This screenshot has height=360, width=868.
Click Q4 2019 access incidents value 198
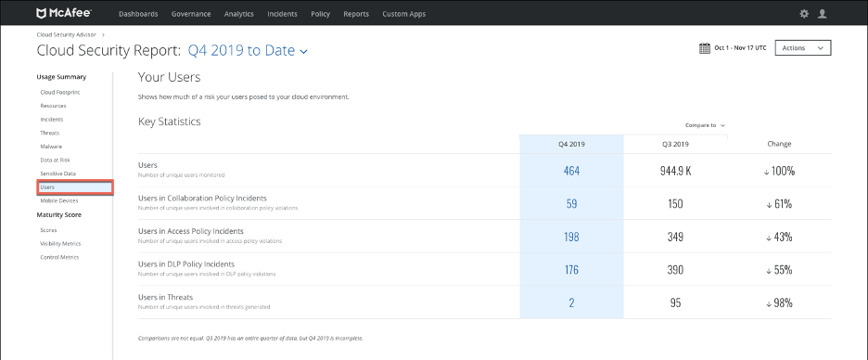click(571, 237)
